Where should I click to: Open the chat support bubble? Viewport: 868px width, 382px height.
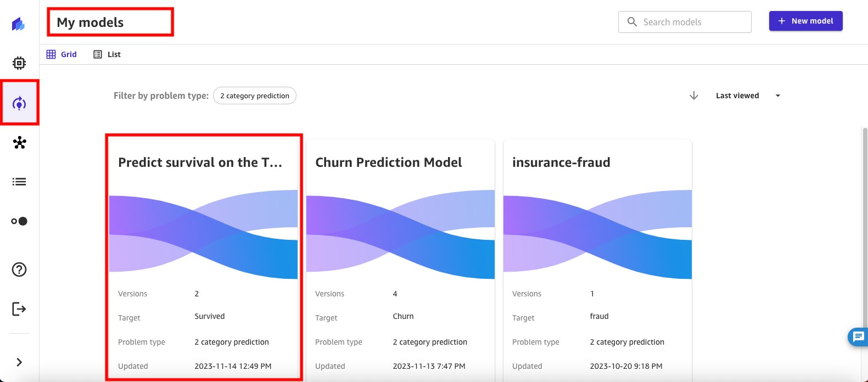coord(858,336)
